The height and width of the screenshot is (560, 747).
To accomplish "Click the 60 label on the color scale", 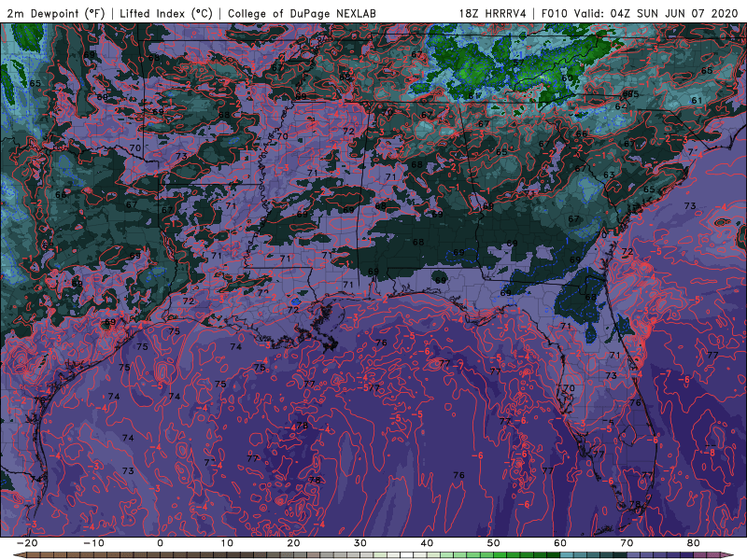I will click(x=560, y=543).
